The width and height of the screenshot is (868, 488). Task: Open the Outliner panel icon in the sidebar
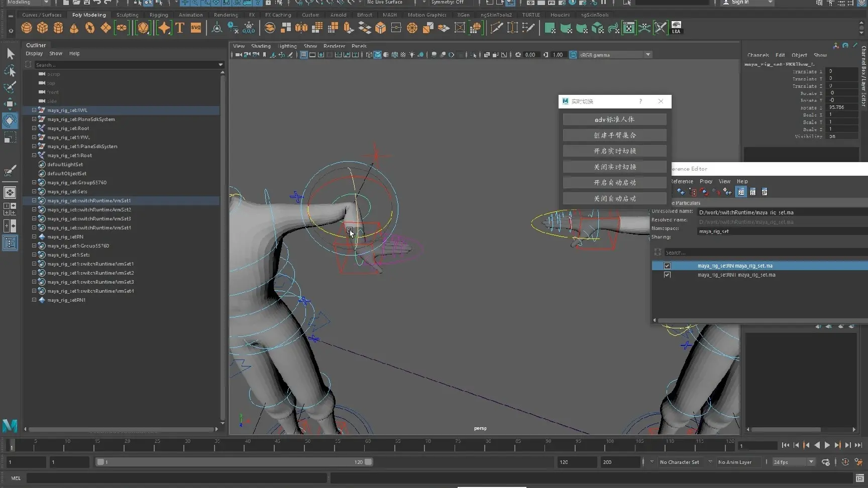pos(10,242)
